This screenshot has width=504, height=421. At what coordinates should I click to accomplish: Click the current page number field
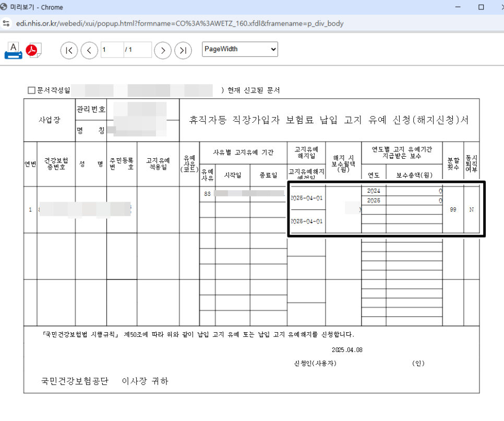coord(112,50)
